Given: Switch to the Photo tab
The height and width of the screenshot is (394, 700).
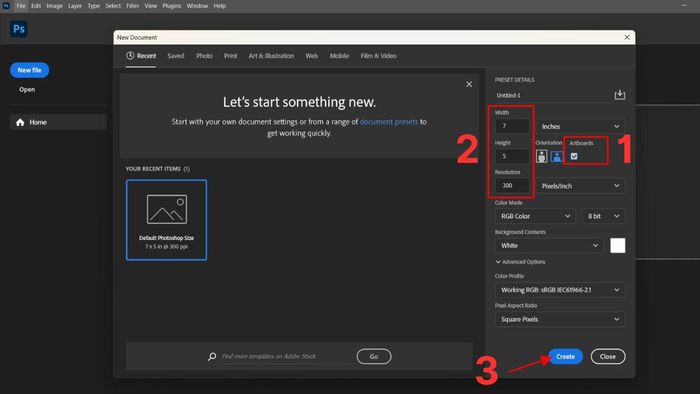Looking at the screenshot, I should click(x=204, y=56).
